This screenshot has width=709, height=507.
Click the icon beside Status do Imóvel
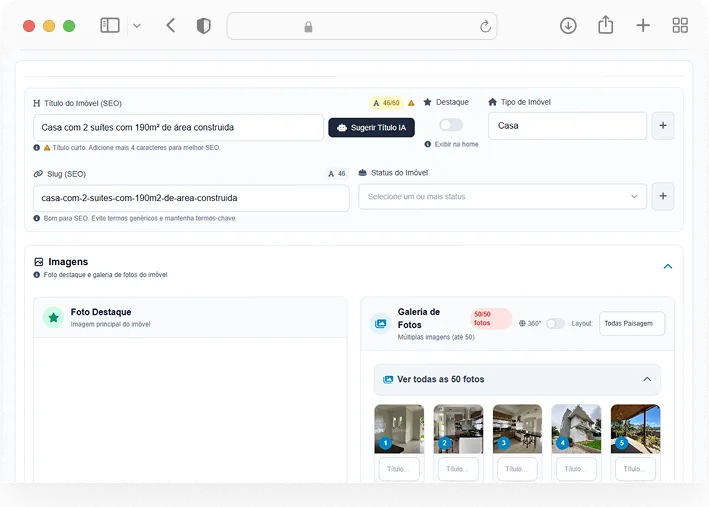point(362,173)
